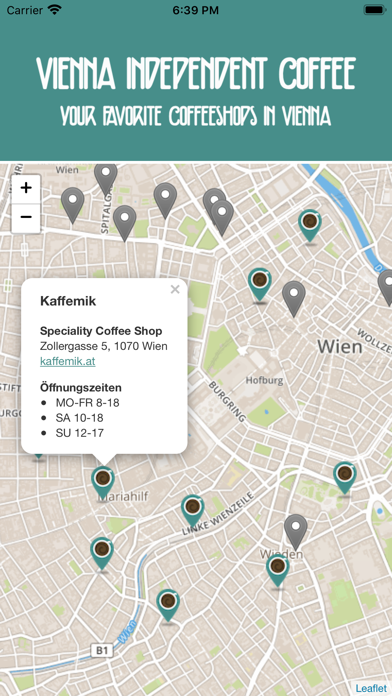Select the coffee marker at the Wieden label
The height and width of the screenshot is (696, 392).
[x=278, y=571]
